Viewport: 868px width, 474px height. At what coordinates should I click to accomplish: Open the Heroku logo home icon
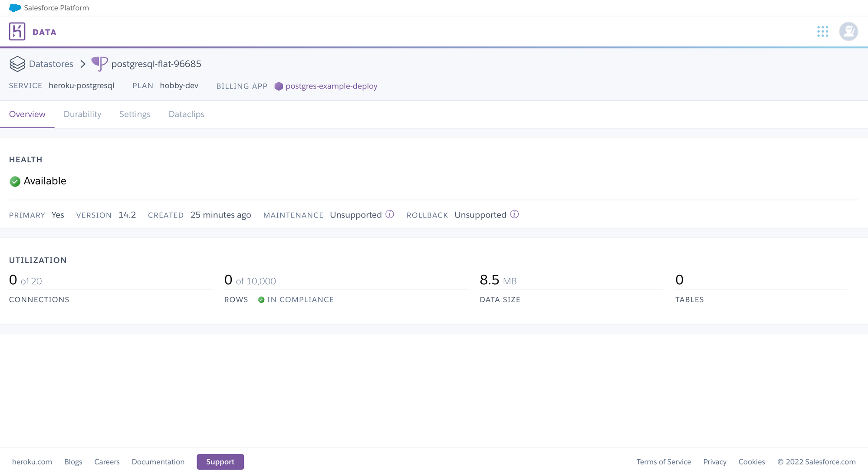[17, 32]
